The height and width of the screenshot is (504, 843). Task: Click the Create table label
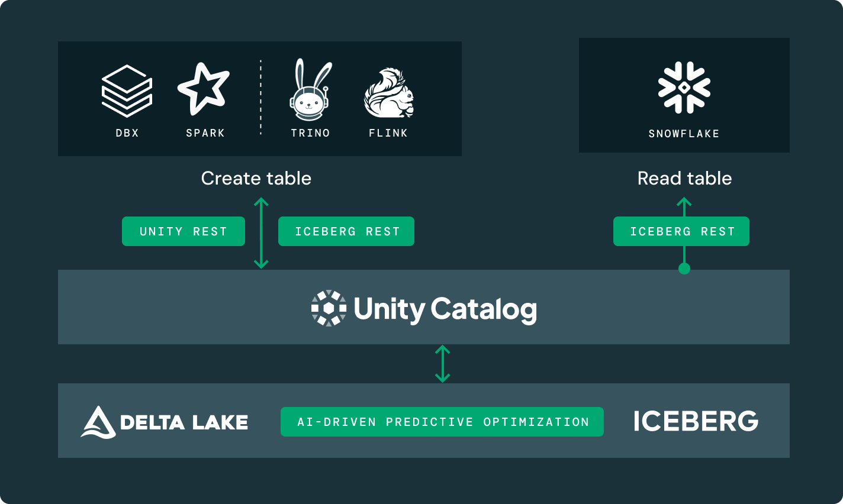pos(256,178)
